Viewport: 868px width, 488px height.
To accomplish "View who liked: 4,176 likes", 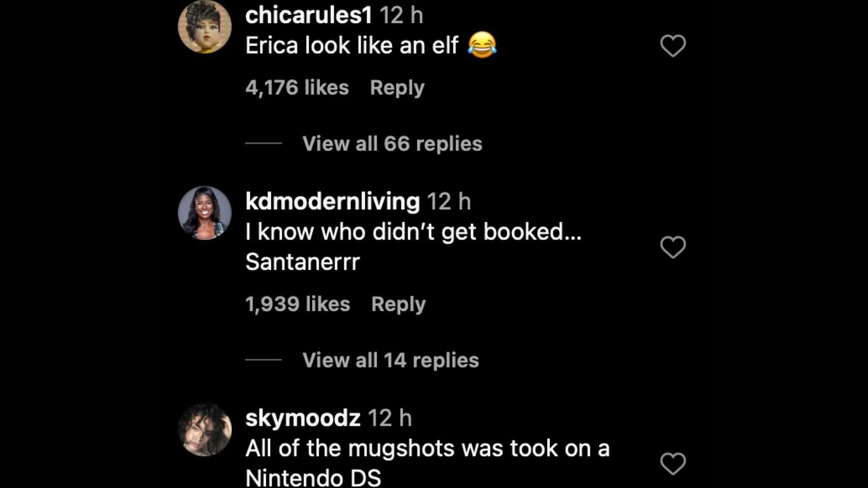I will point(297,88).
